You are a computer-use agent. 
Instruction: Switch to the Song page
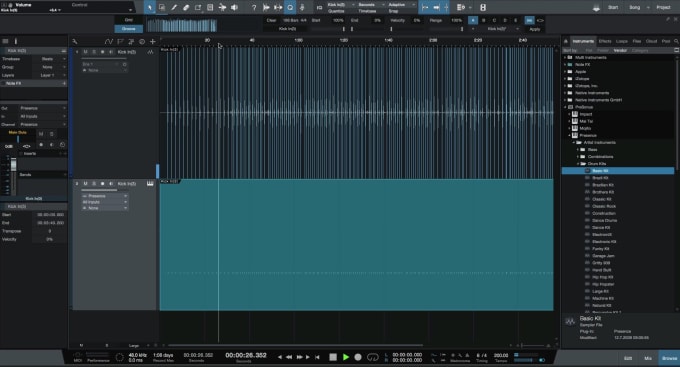pyautogui.click(x=634, y=7)
